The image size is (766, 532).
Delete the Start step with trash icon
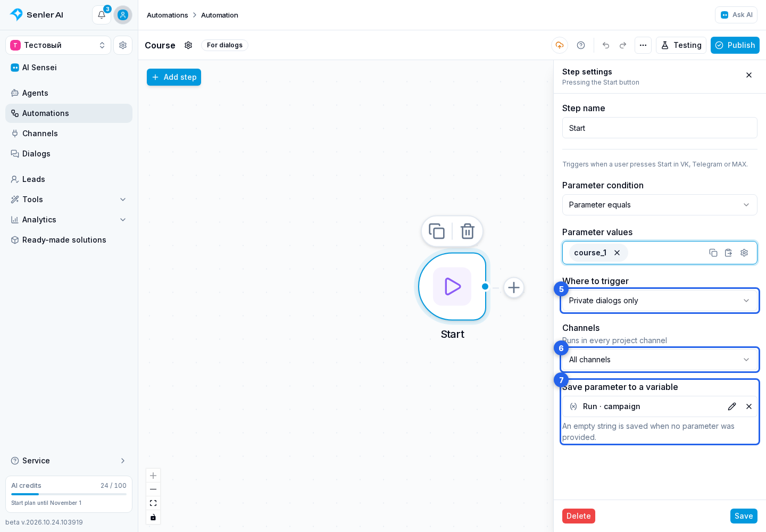click(x=468, y=231)
